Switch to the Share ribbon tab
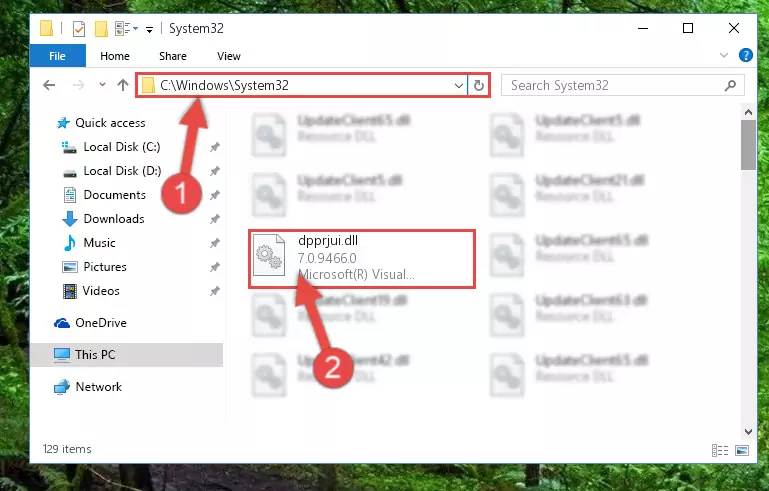769x491 pixels. tap(173, 56)
